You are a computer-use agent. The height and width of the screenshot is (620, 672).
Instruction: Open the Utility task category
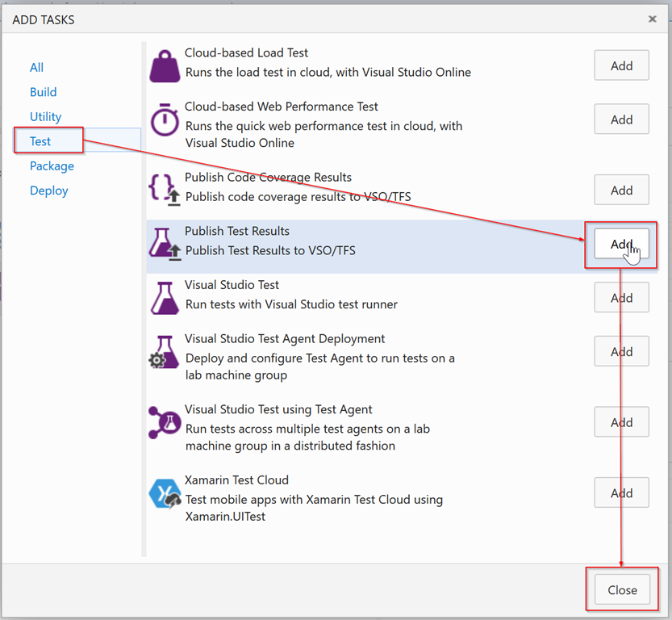point(46,117)
